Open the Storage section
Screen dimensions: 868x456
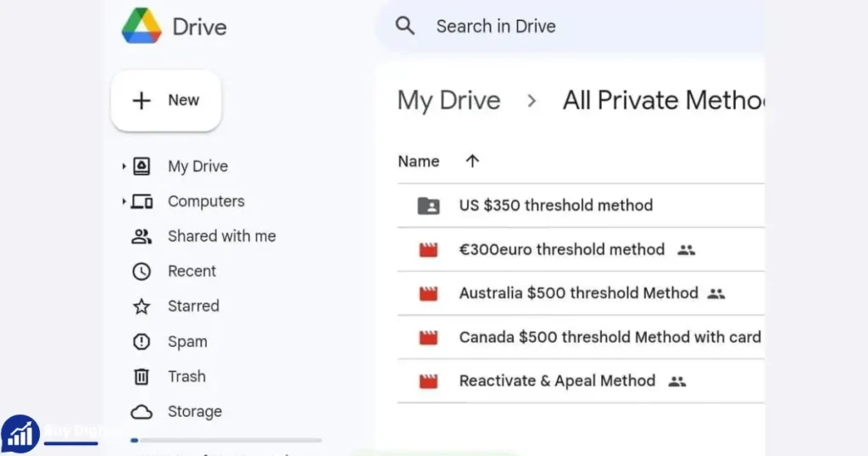coord(195,412)
